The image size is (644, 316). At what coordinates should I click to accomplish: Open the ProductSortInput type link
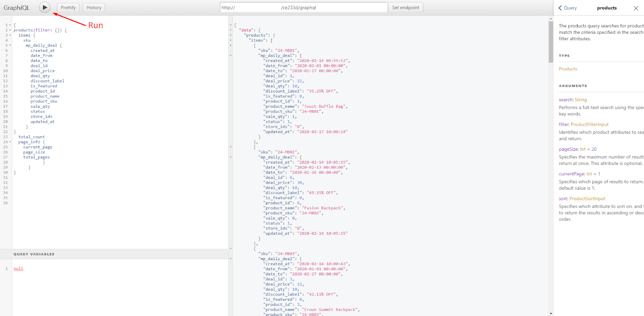click(587, 199)
